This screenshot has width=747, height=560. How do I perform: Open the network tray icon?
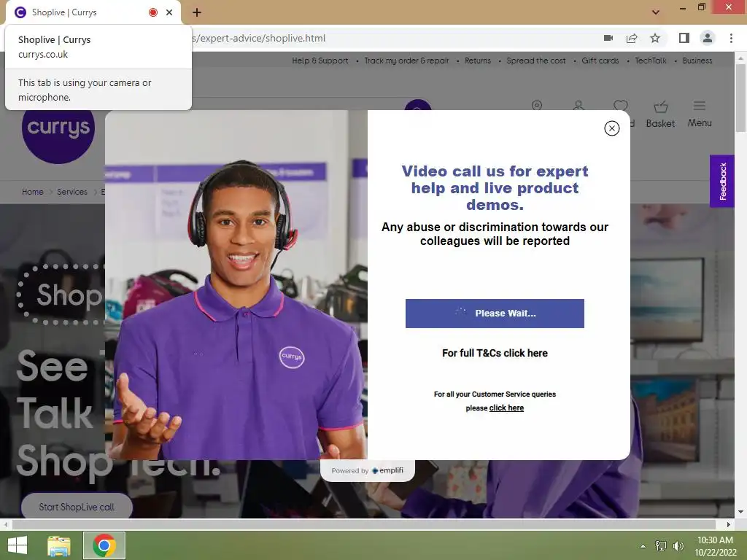(x=660, y=545)
